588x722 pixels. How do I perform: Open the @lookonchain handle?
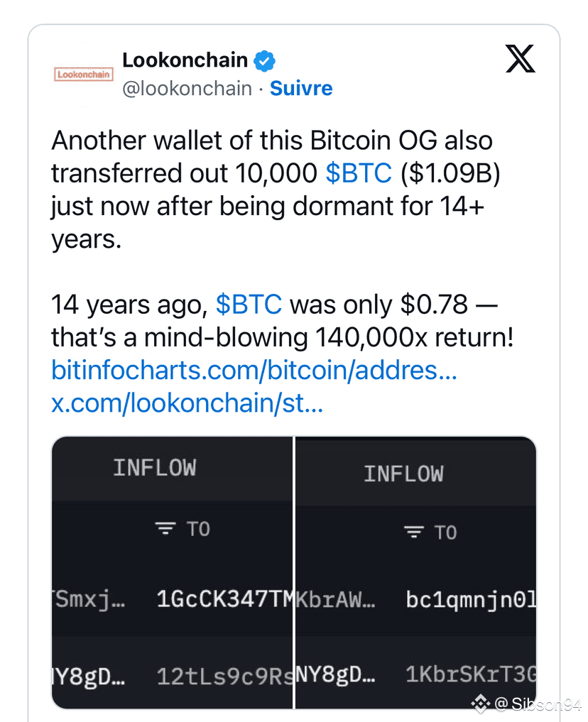187,88
